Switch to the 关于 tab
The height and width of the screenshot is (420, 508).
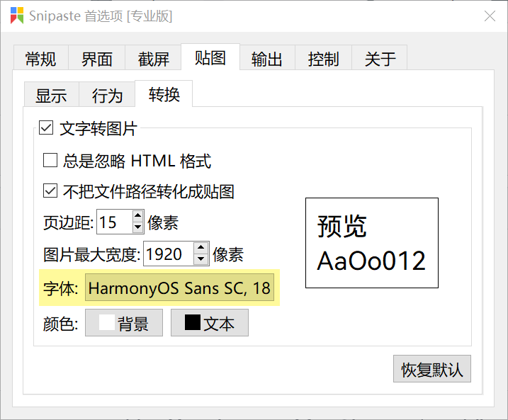click(x=380, y=59)
